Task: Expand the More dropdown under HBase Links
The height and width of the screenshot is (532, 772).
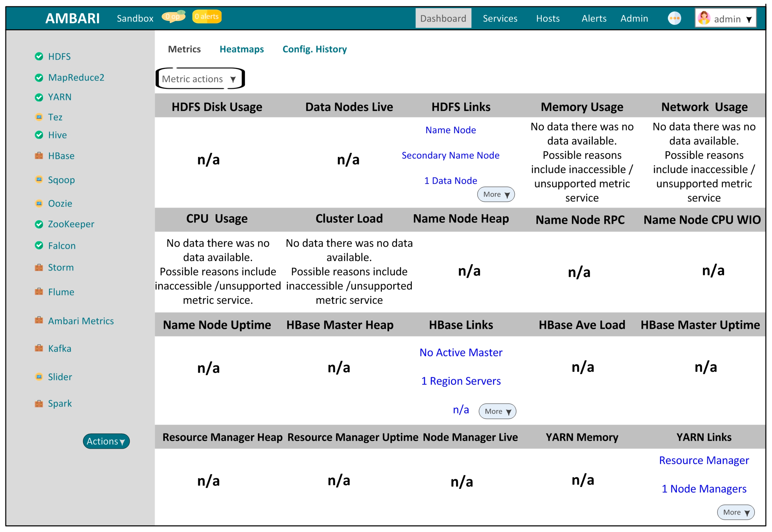Action: (497, 411)
